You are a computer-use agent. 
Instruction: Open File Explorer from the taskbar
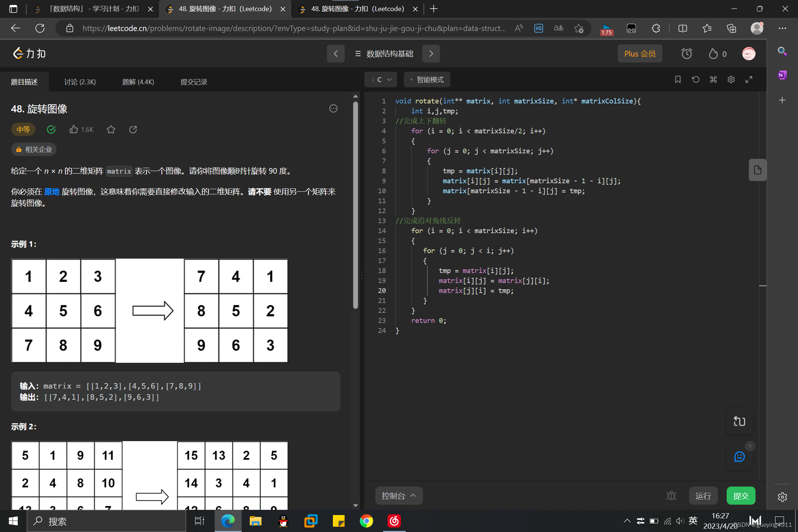point(255,521)
